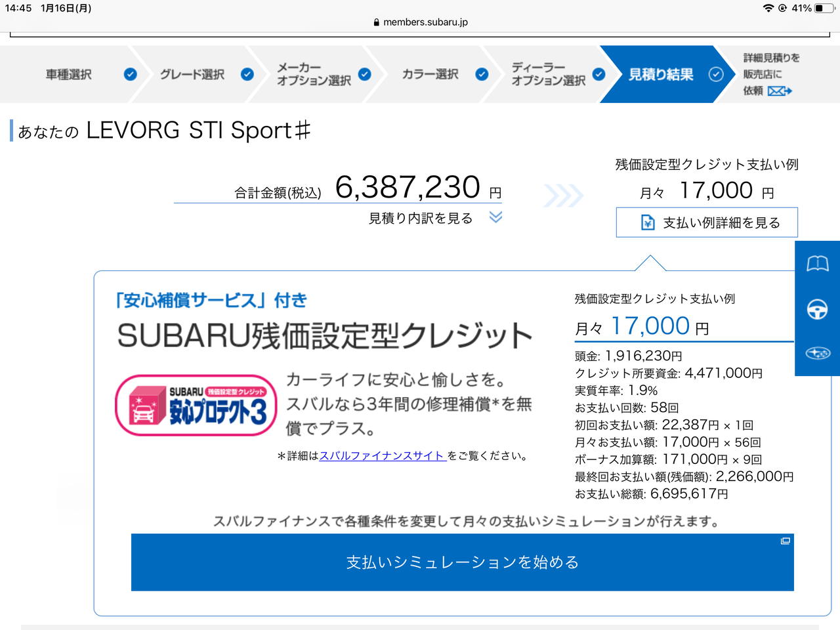Tap お支払い総額: 6,695,617円 line
Screen dimensions: 840x630
point(651,493)
